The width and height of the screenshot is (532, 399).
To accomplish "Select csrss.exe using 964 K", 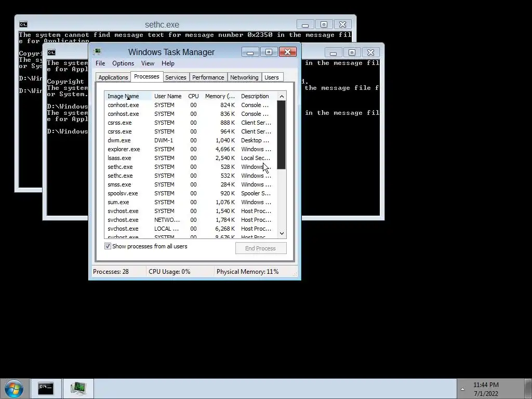I will 191,131.
